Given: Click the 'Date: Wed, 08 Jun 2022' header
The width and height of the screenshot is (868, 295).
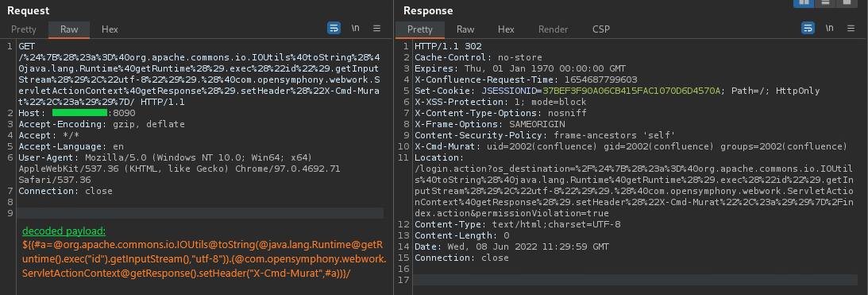Looking at the screenshot, I should coord(511,246).
